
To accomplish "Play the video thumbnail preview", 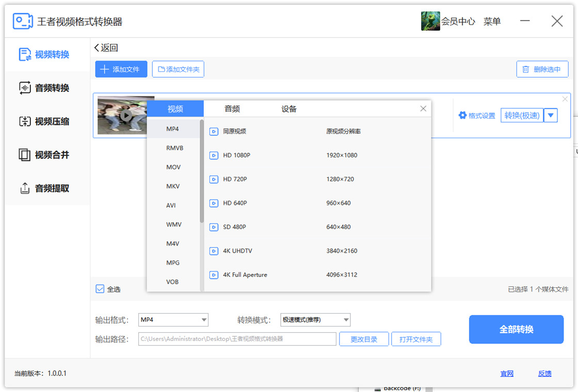I will coord(126,116).
